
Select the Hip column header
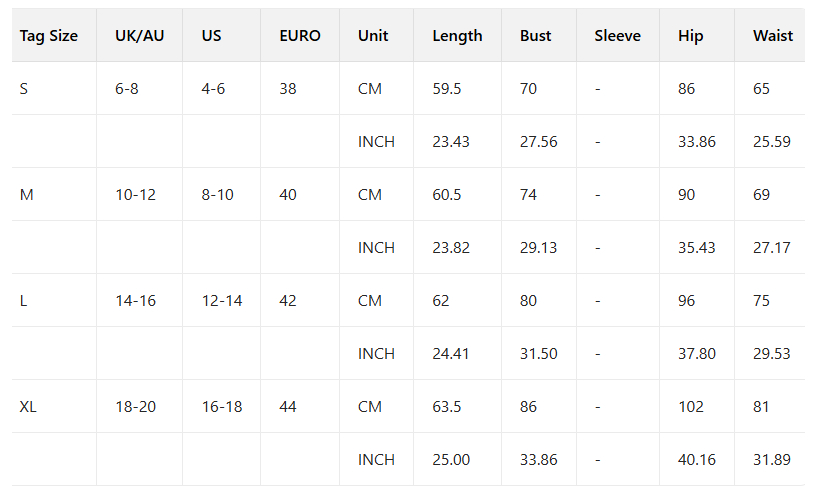tap(690, 36)
